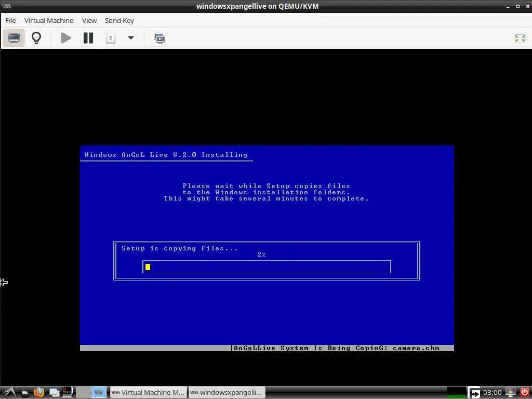Switch to windowsxpangellive taskbar window button
This screenshot has width=532, height=399.
point(227,393)
